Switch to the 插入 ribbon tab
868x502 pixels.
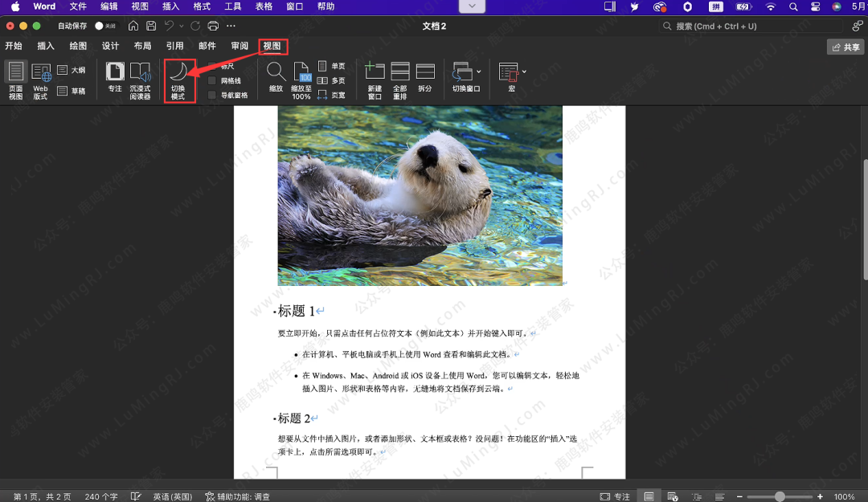(x=44, y=46)
